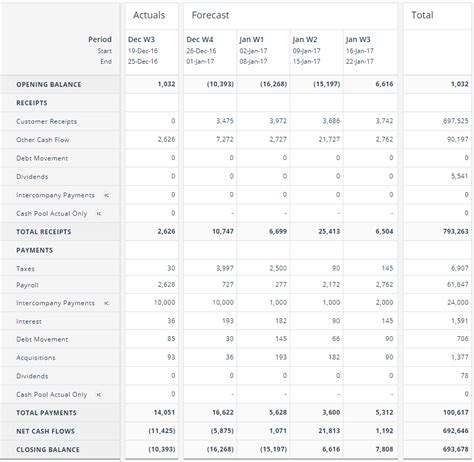This screenshot has height=462, width=474.
Task: Click the Jan W2 period column header
Action: click(305, 39)
